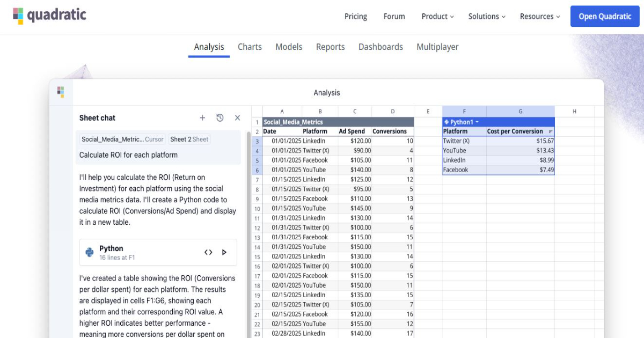Viewport: 644px width, 338px height.
Task: Click the Python 16 lines at F1 card
Action: [x=158, y=252]
